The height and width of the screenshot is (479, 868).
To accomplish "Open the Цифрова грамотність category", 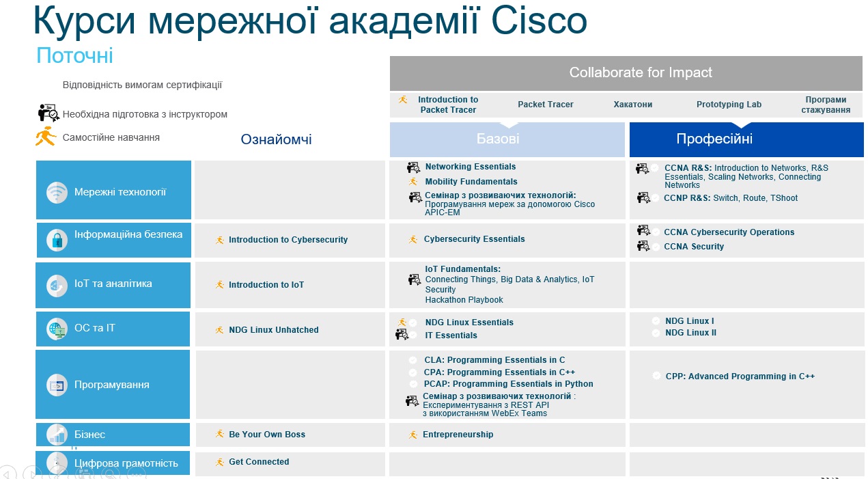I will click(113, 463).
